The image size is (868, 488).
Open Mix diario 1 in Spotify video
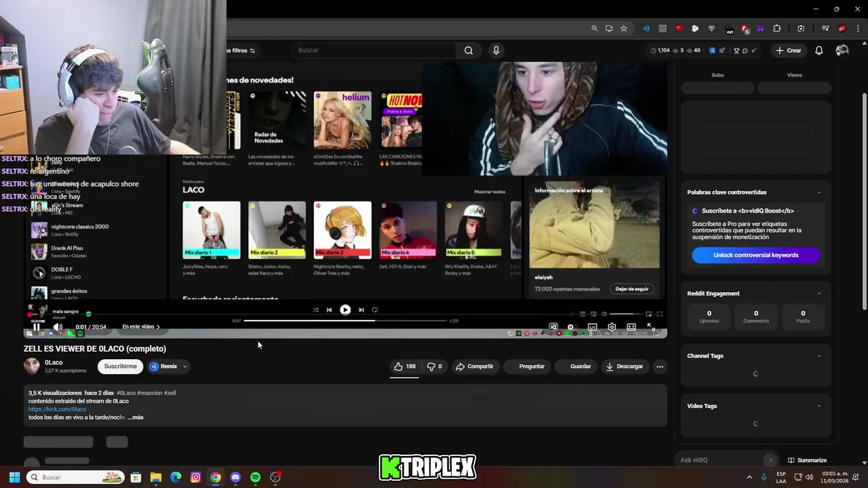(x=211, y=230)
